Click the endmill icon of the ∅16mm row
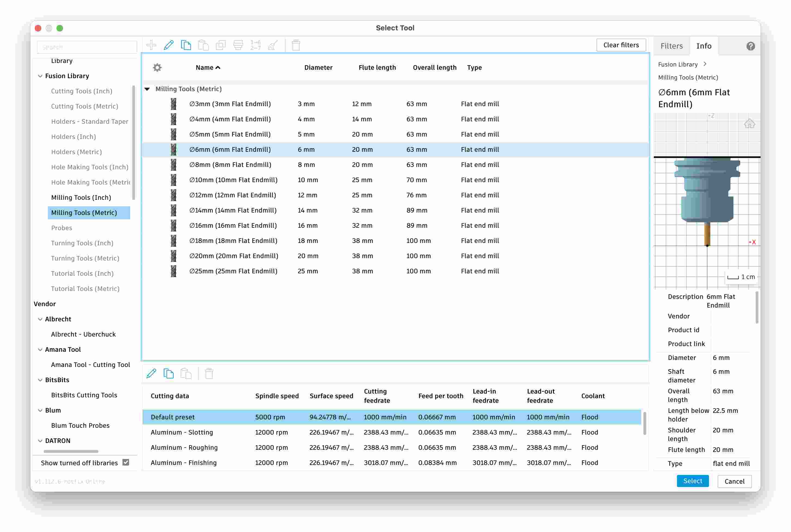The height and width of the screenshot is (532, 791). click(x=174, y=225)
